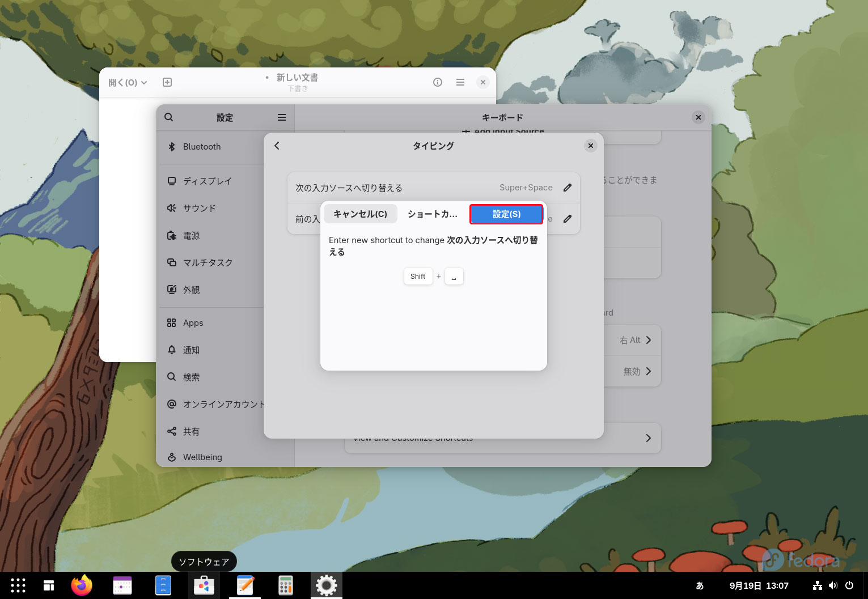Open the Activities app grid in taskbar

(x=18, y=585)
